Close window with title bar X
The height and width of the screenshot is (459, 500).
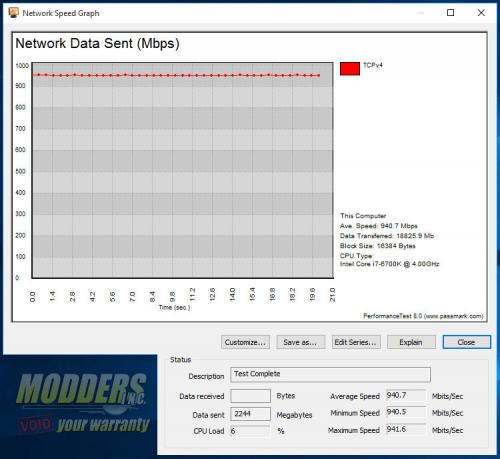(x=481, y=13)
